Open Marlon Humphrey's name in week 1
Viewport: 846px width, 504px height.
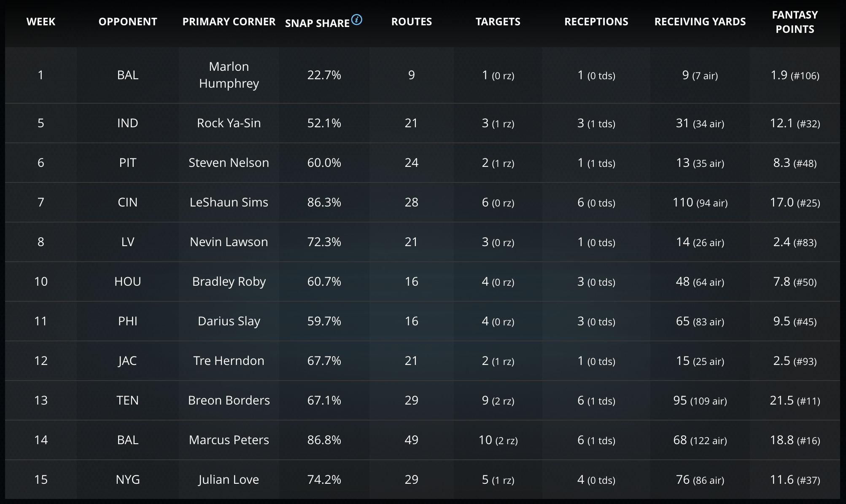click(x=229, y=75)
